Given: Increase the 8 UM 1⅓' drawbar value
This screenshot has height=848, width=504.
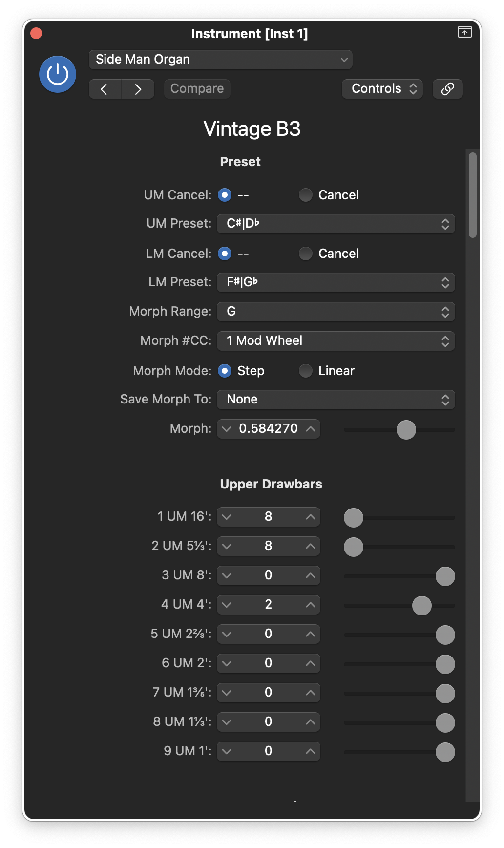Looking at the screenshot, I should 311,722.
